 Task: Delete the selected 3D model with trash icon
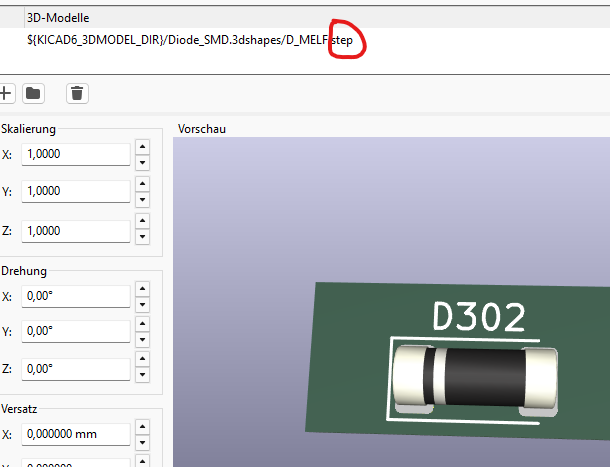click(x=77, y=93)
